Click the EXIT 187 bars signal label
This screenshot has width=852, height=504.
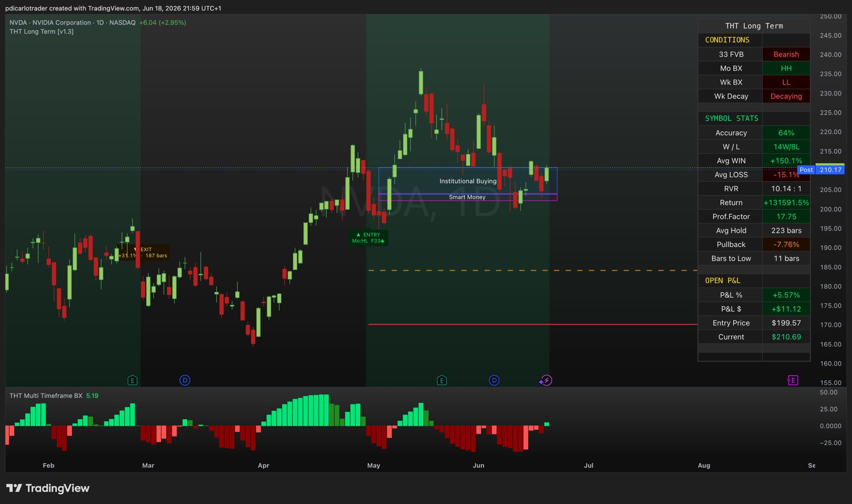point(143,252)
